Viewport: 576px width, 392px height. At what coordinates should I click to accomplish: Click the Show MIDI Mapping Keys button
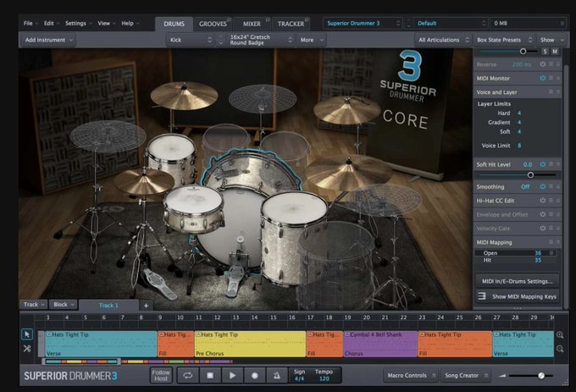(518, 296)
